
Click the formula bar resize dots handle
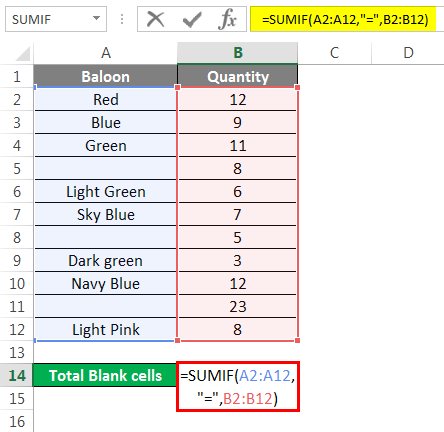pos(122,19)
